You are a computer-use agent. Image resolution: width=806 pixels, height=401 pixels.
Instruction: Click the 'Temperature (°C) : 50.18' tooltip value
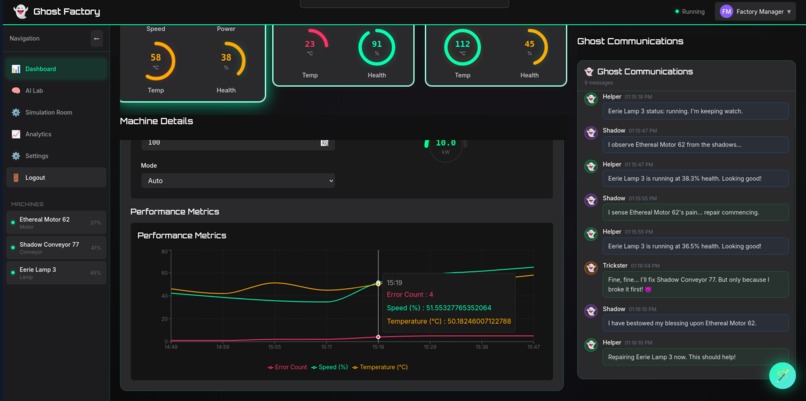(x=449, y=321)
